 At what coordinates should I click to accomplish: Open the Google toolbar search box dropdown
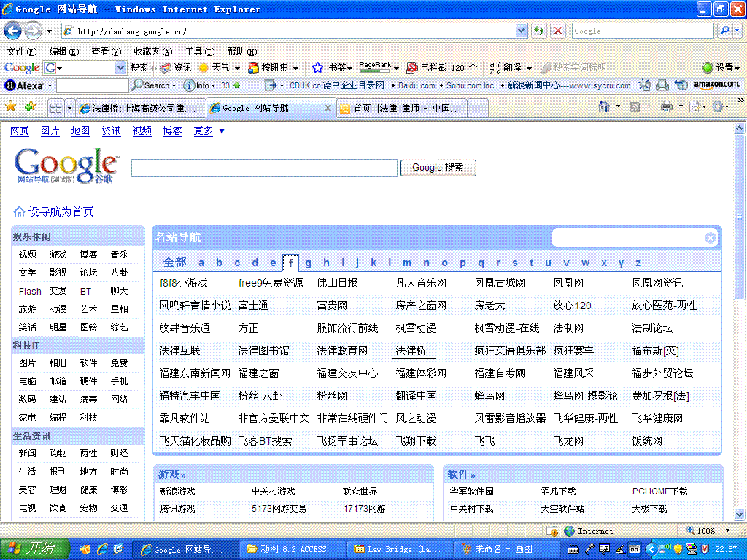pyautogui.click(x=120, y=68)
